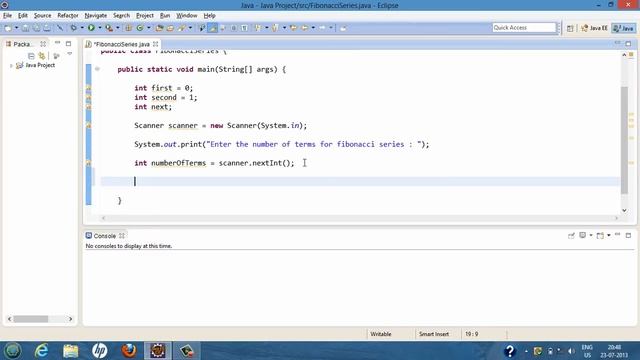640x360 pixels.
Task: Click the Open Task toolbar icon
Action: tap(170, 28)
